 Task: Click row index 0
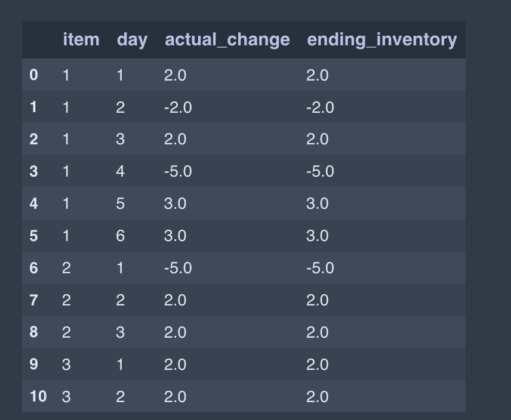tap(33, 75)
